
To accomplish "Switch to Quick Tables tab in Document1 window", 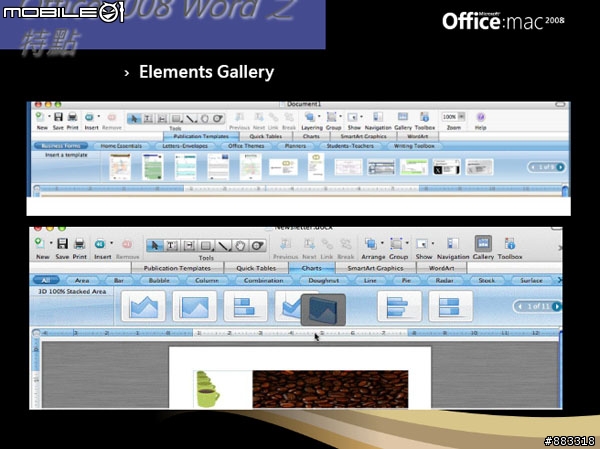I will coord(266,136).
